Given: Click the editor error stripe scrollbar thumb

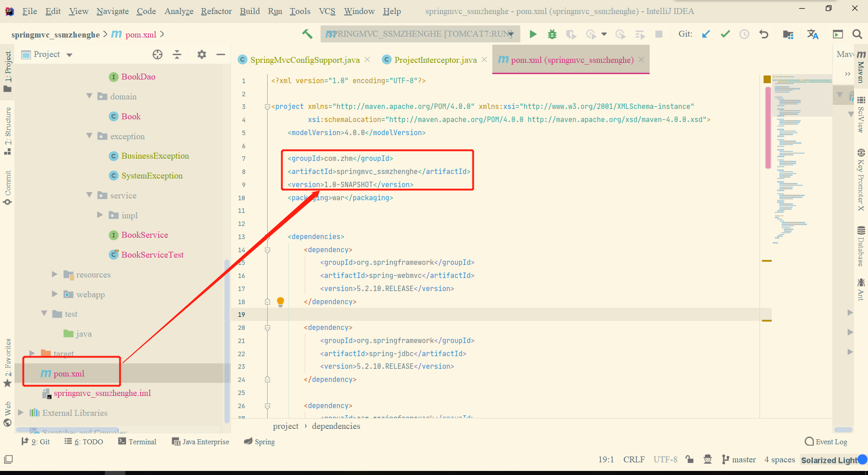Looking at the screenshot, I should (x=768, y=127).
